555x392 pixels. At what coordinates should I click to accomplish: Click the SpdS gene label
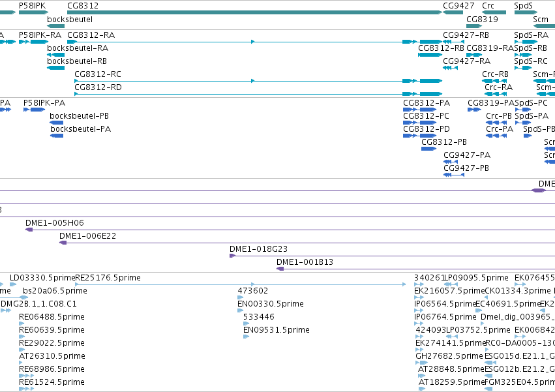(523, 6)
